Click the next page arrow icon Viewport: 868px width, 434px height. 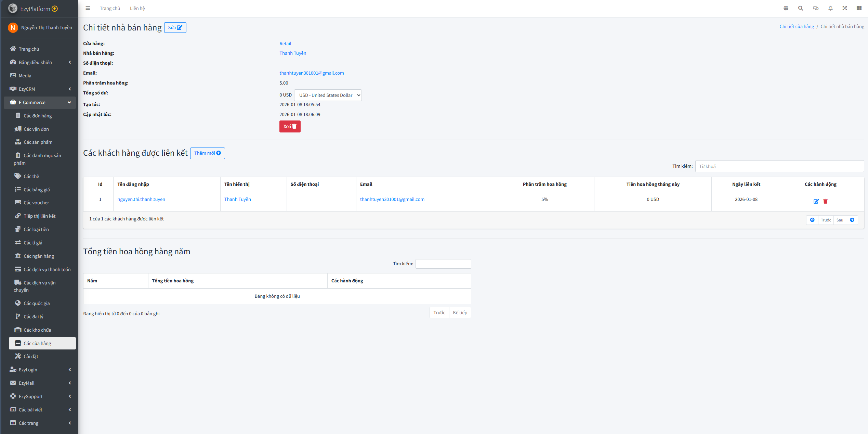pyautogui.click(x=852, y=220)
